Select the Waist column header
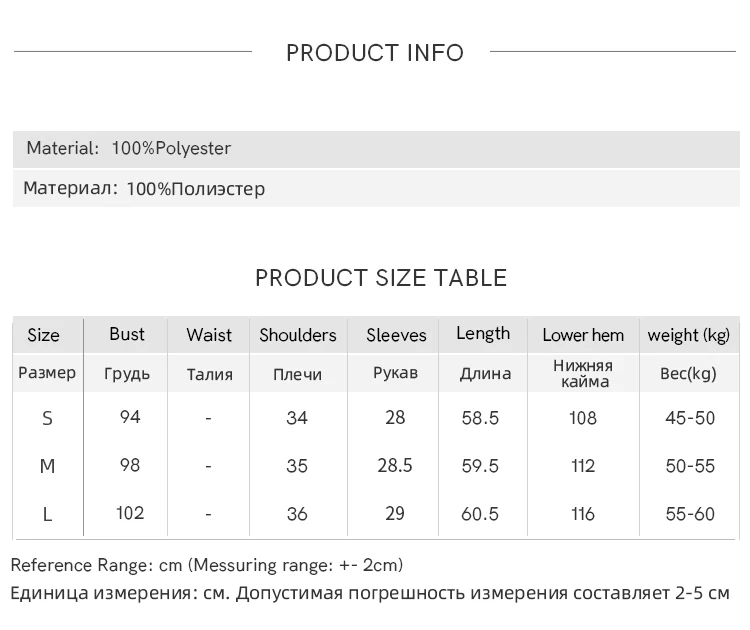The height and width of the screenshot is (630, 750). (209, 335)
